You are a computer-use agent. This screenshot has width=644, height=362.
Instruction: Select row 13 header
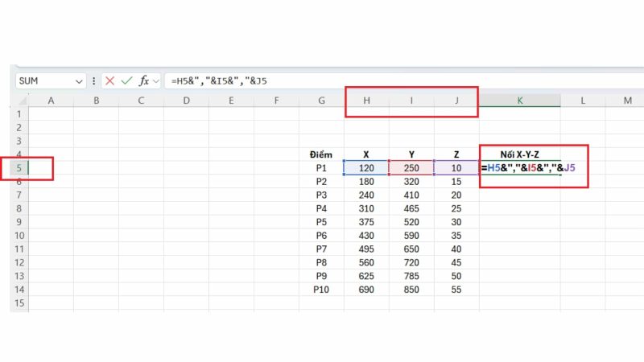click(x=19, y=276)
